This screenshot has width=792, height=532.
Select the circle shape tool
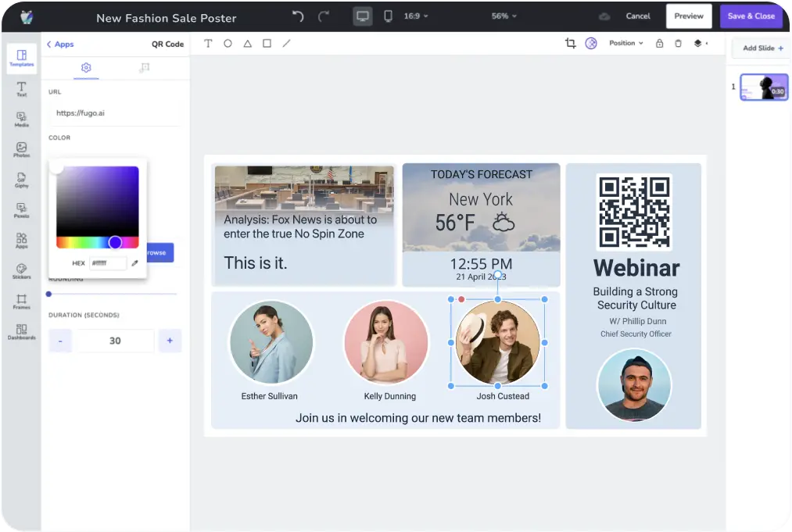click(228, 44)
